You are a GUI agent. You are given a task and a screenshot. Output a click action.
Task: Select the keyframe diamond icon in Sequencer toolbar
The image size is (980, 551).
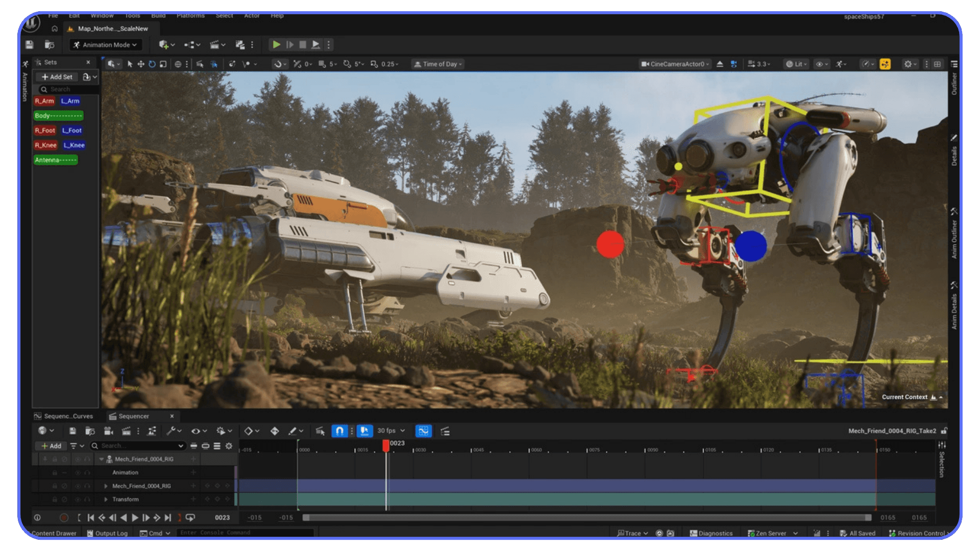249,431
